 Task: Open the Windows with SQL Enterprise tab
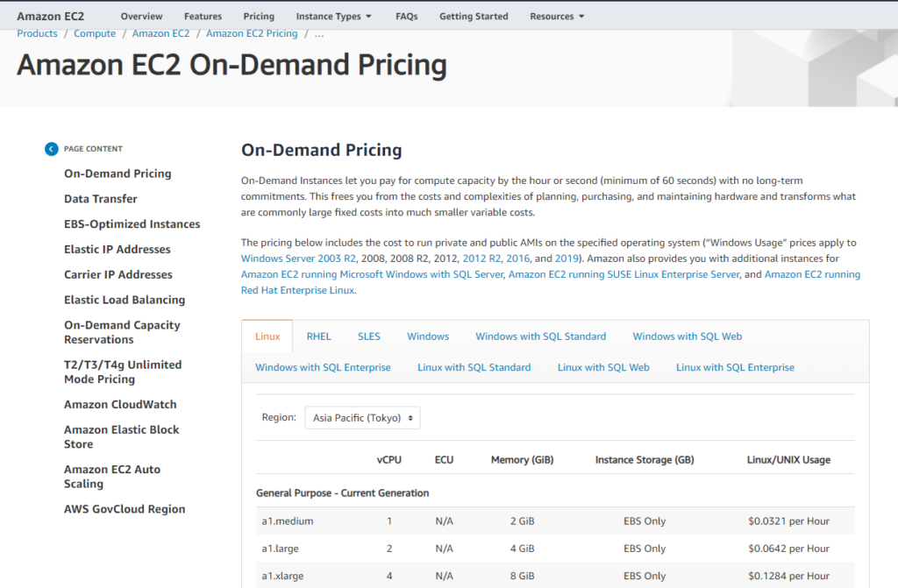click(323, 367)
